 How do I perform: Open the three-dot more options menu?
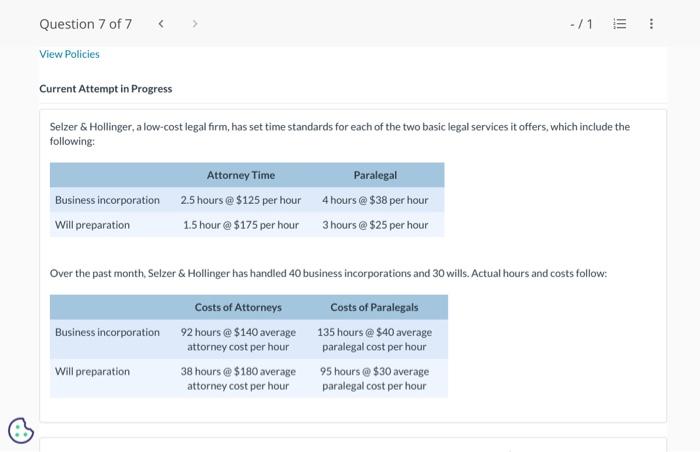pyautogui.click(x=651, y=24)
